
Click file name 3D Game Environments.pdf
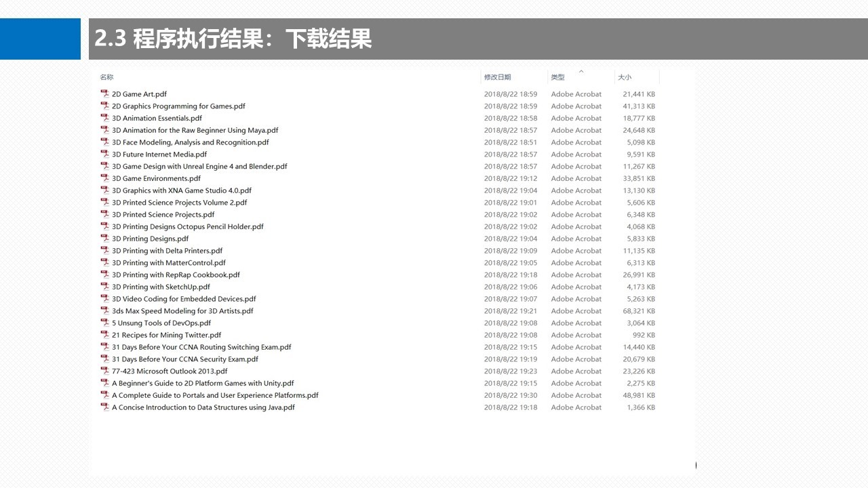[x=156, y=178]
